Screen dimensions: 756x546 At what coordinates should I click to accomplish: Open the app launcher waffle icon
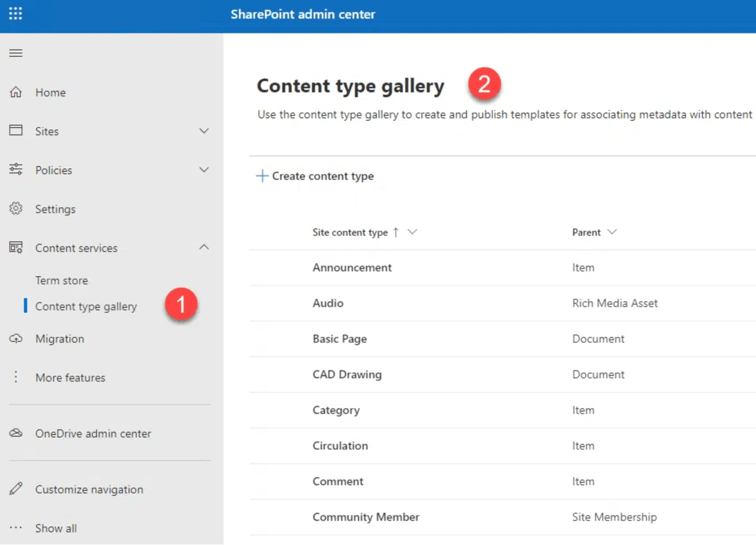(16, 13)
